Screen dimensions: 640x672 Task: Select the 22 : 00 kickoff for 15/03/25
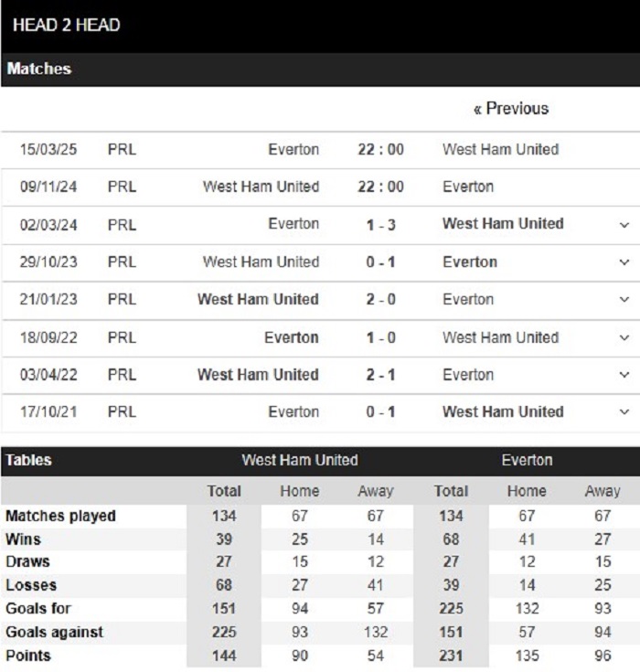click(380, 150)
